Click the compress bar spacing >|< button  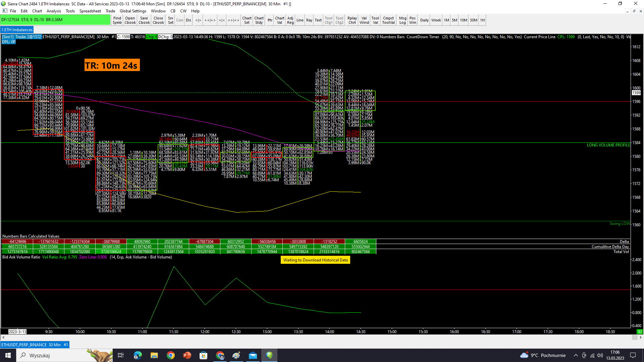(x=222, y=20)
